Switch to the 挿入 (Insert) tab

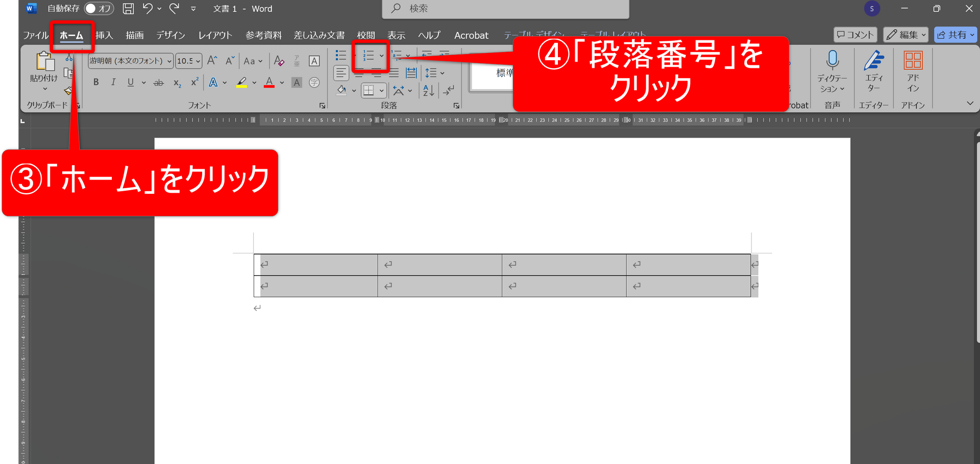click(x=104, y=35)
